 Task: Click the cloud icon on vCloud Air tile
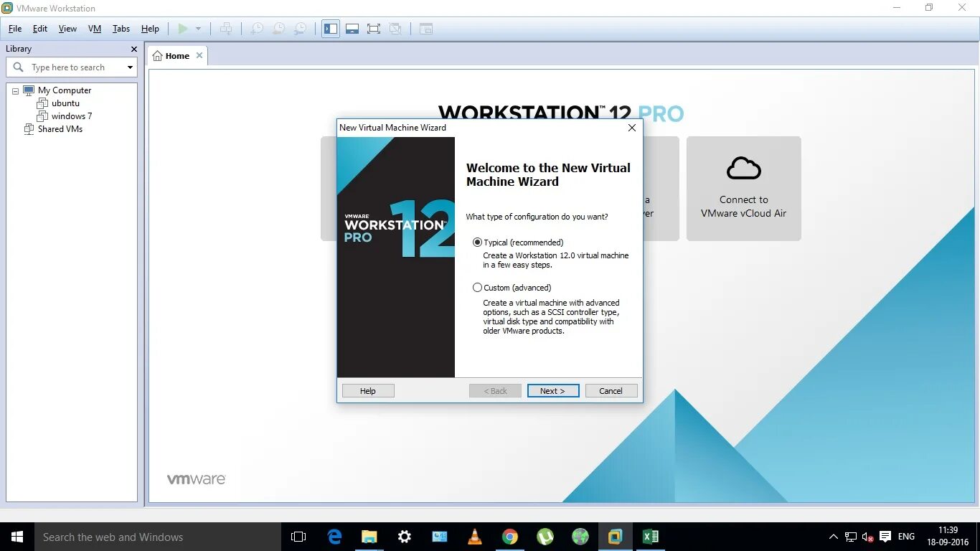743,169
